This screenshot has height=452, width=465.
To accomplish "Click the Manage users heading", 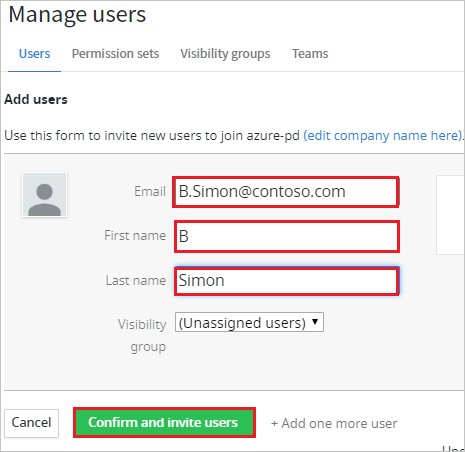I will tap(77, 15).
